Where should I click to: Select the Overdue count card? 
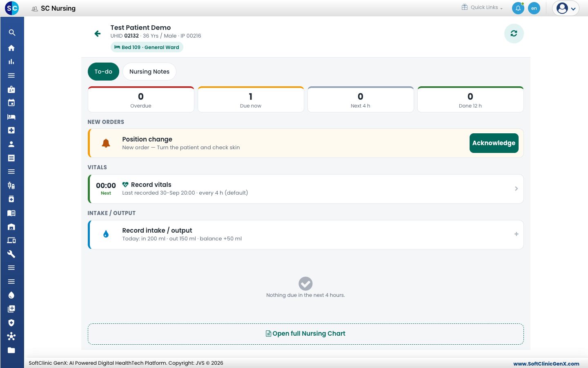point(141,99)
